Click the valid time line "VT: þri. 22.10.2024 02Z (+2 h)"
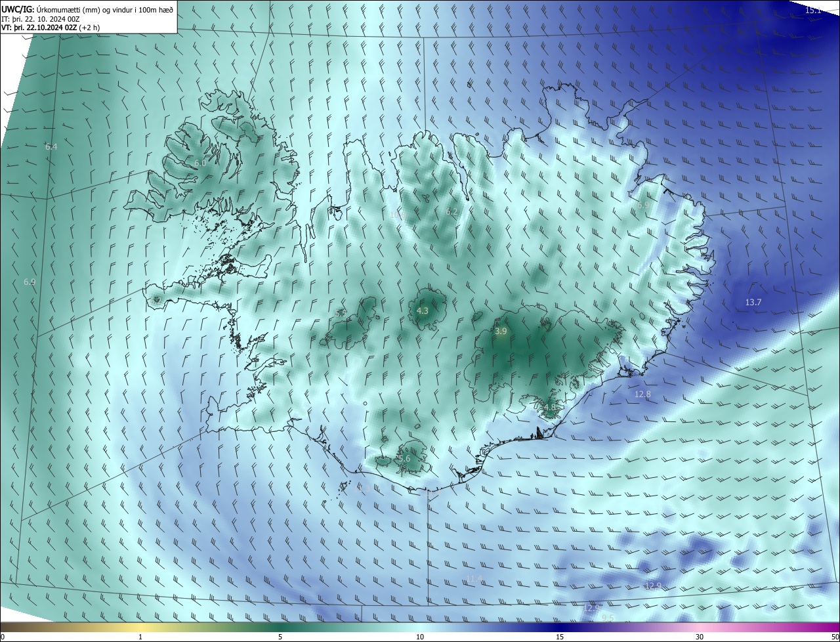 point(51,28)
